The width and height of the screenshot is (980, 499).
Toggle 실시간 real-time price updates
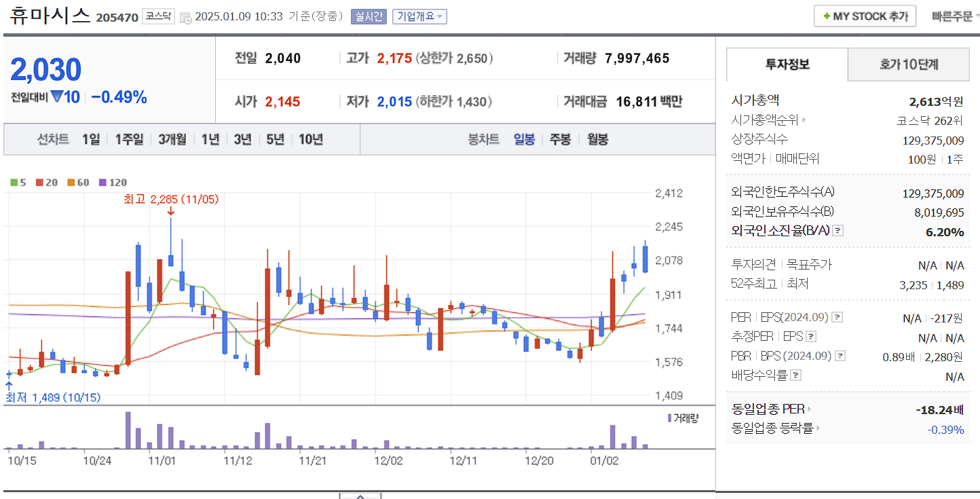coord(369,16)
